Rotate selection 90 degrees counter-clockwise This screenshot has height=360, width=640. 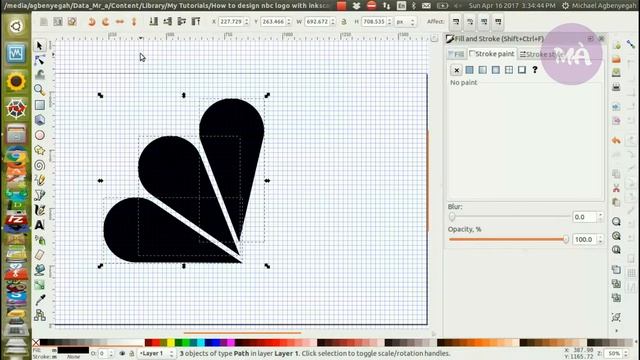(x=92, y=22)
